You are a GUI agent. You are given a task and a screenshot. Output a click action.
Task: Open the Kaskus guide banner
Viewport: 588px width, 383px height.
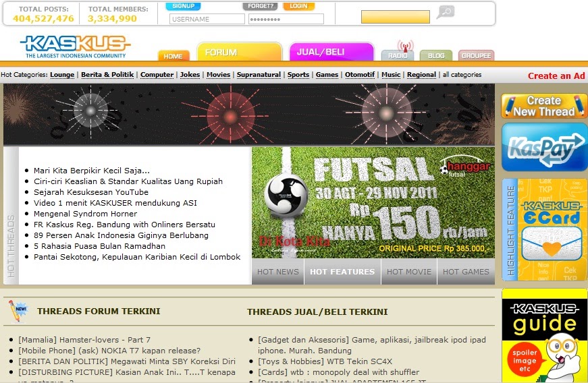[545, 335]
